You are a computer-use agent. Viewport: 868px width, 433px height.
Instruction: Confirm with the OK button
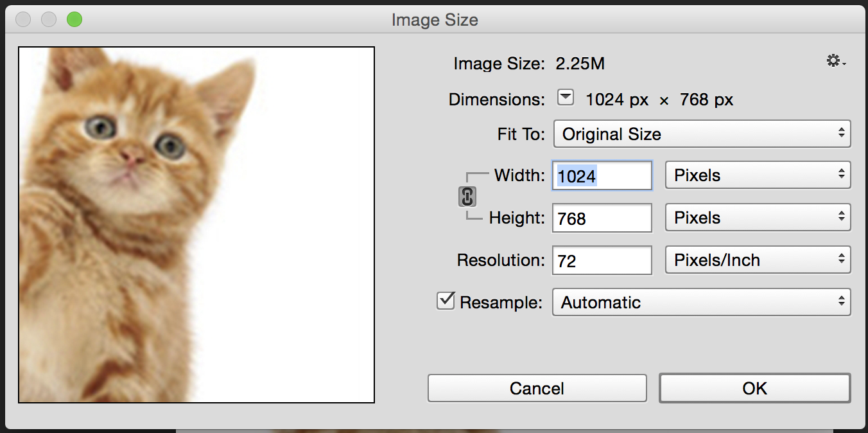[x=755, y=388]
